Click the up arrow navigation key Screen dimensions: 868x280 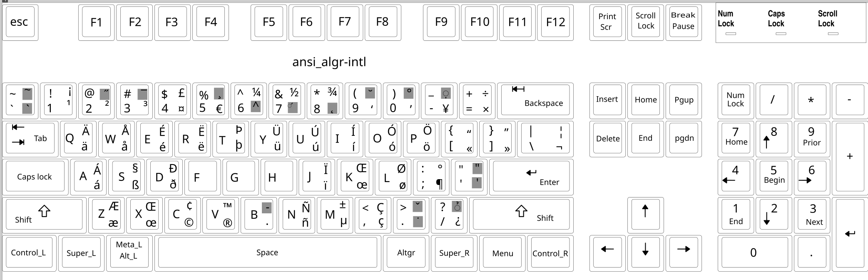(x=645, y=214)
